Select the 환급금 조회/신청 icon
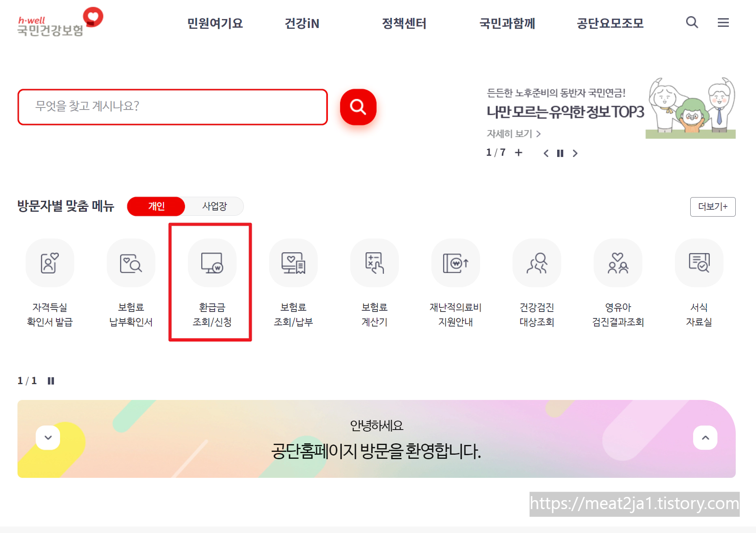 coord(211,263)
